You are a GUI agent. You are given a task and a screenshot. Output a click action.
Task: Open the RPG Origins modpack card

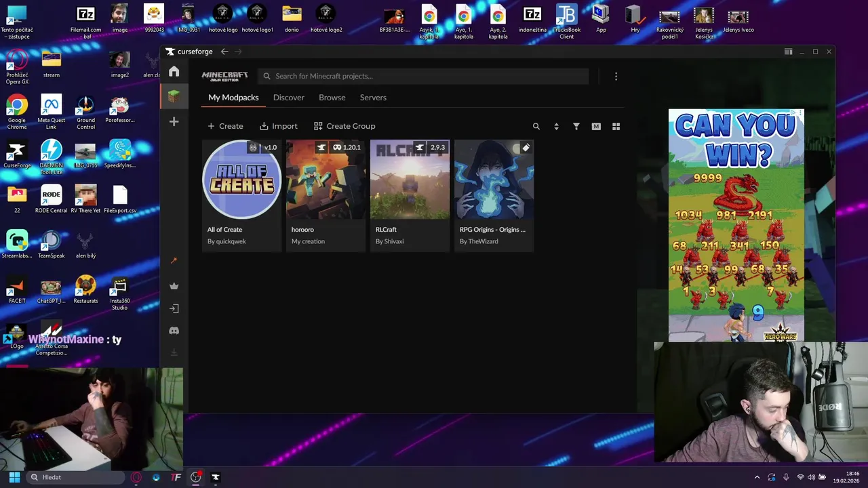point(494,195)
